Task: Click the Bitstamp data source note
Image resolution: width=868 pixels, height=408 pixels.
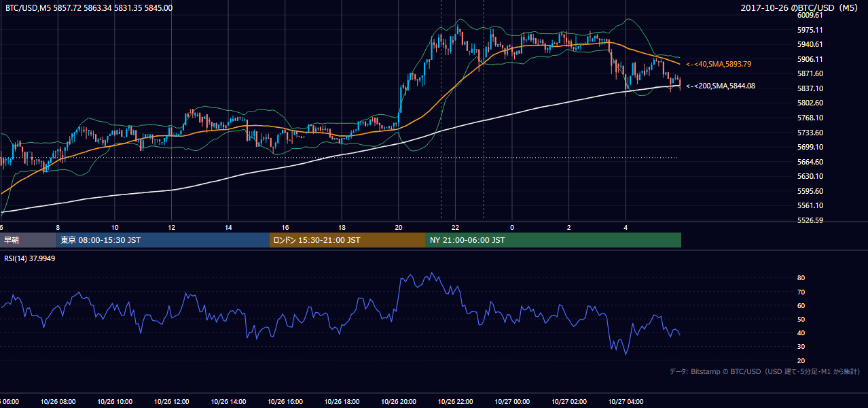Action: tap(765, 371)
